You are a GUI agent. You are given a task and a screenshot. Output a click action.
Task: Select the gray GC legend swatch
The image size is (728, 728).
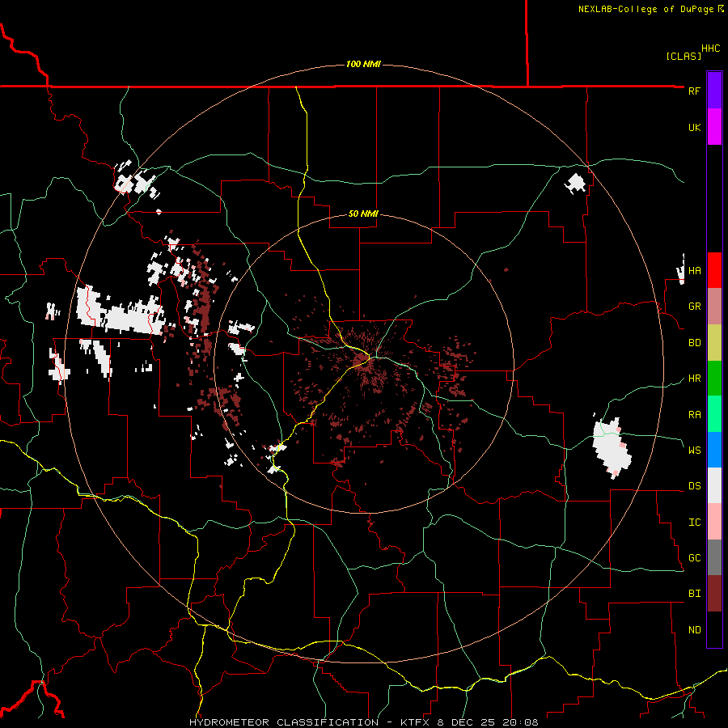[x=714, y=557]
